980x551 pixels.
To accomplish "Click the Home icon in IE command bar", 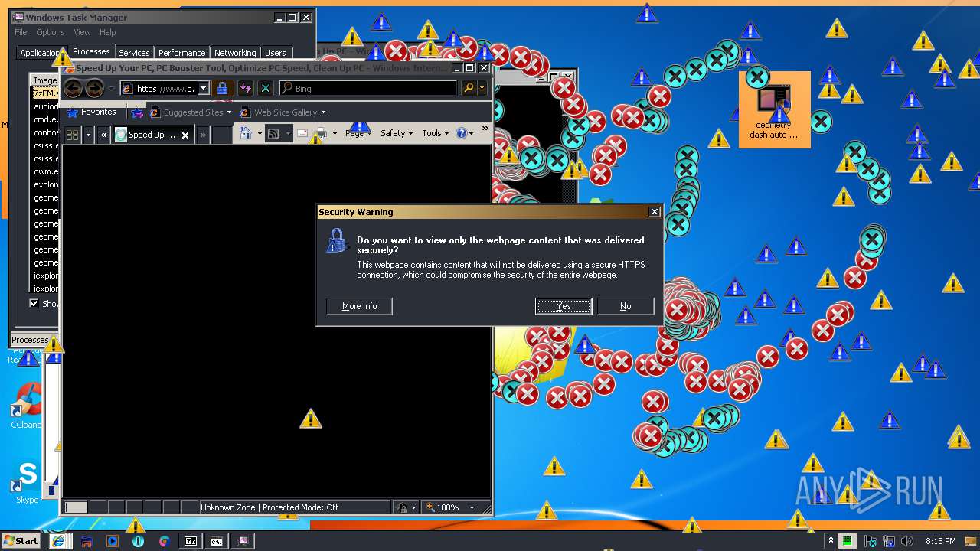I will coord(246,134).
